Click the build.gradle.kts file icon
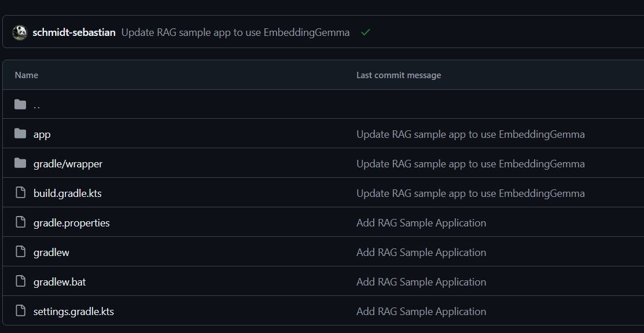This screenshot has width=644, height=333. (21, 193)
